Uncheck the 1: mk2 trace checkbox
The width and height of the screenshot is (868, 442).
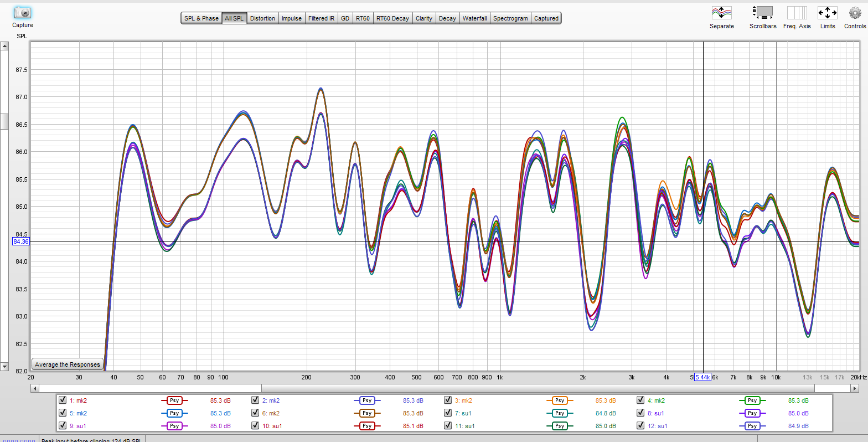point(63,400)
